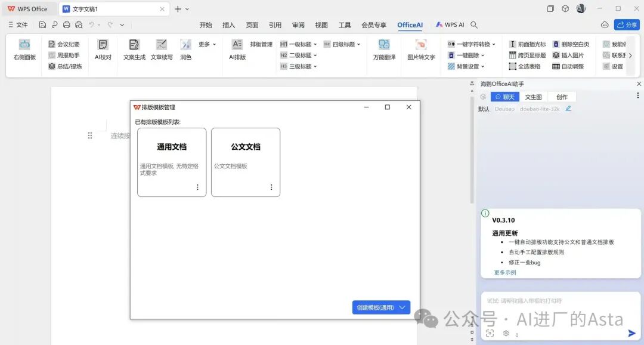644x345 pixels.
Task: Click the ribbon search magnifier icon
Action: point(474,24)
